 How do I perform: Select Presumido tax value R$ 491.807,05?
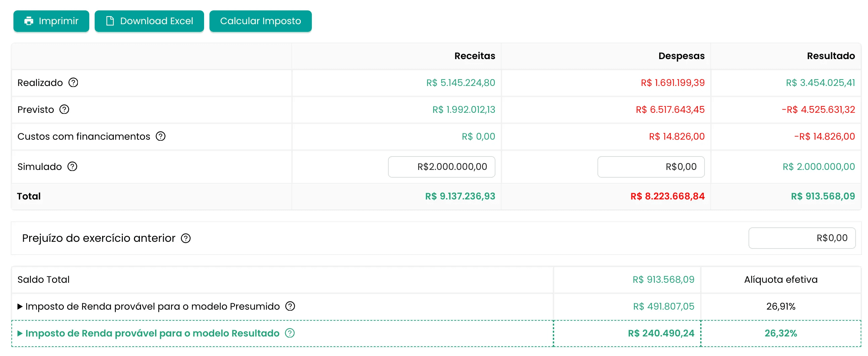tap(664, 306)
